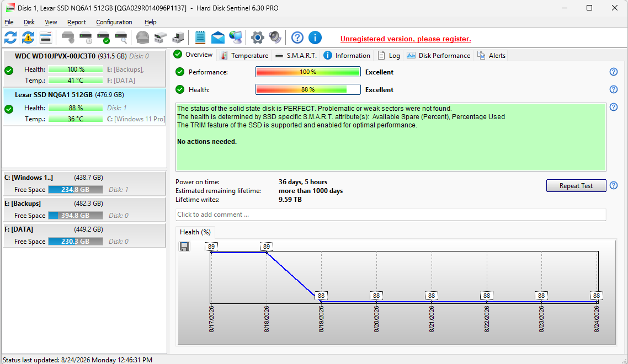Select the E: [Backups] partition
The width and height of the screenshot is (628, 364).
[x=84, y=210]
